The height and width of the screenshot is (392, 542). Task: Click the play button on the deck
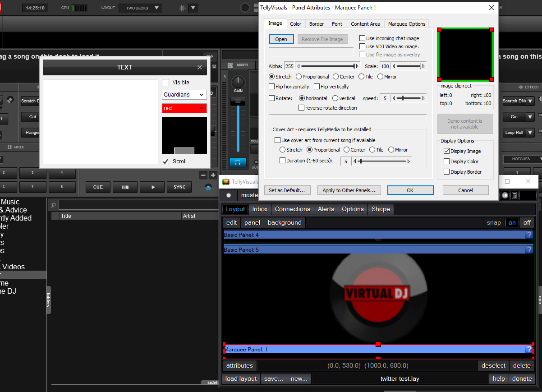tap(152, 187)
